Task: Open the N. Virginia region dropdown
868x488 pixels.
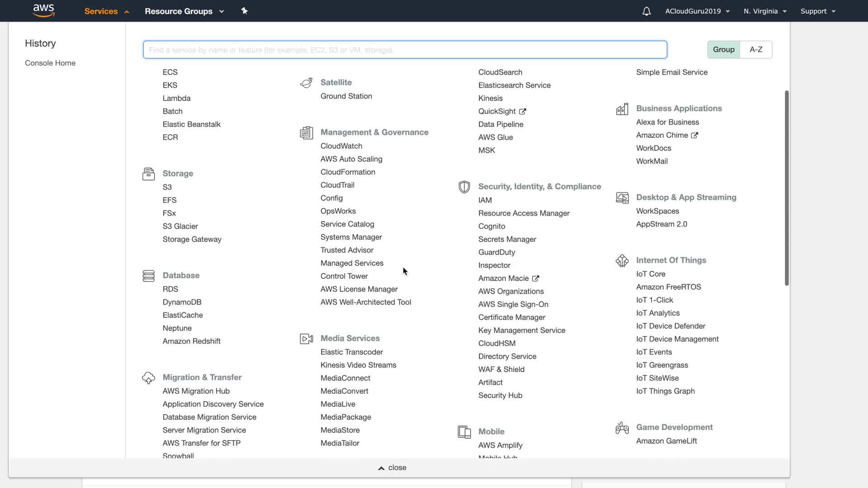Action: 765,11
